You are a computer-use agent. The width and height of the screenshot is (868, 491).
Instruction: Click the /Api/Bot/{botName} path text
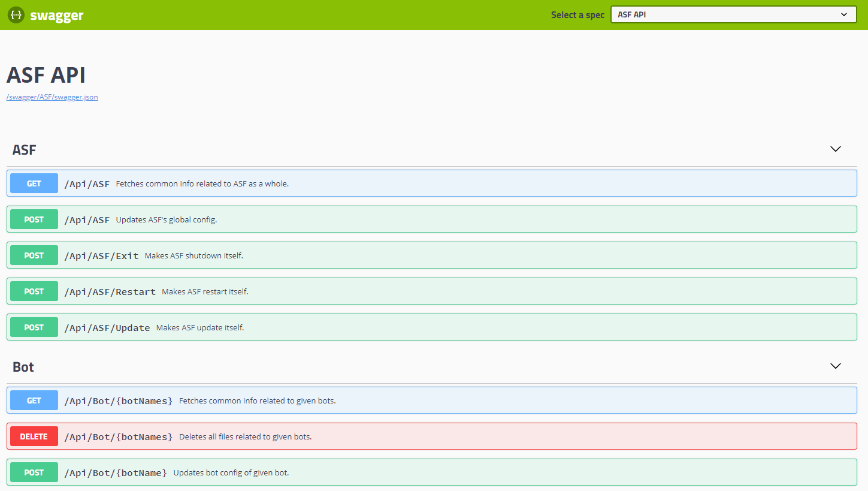pos(116,473)
